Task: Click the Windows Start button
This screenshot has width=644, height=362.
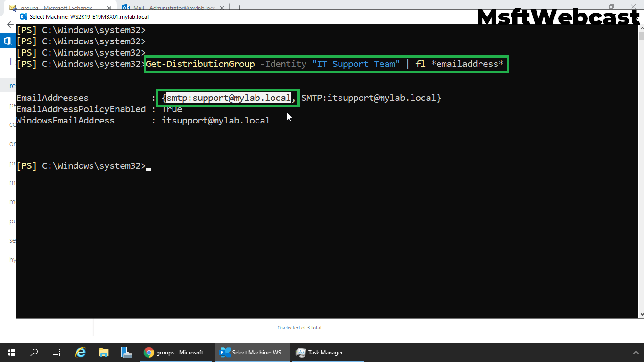Action: point(10,352)
